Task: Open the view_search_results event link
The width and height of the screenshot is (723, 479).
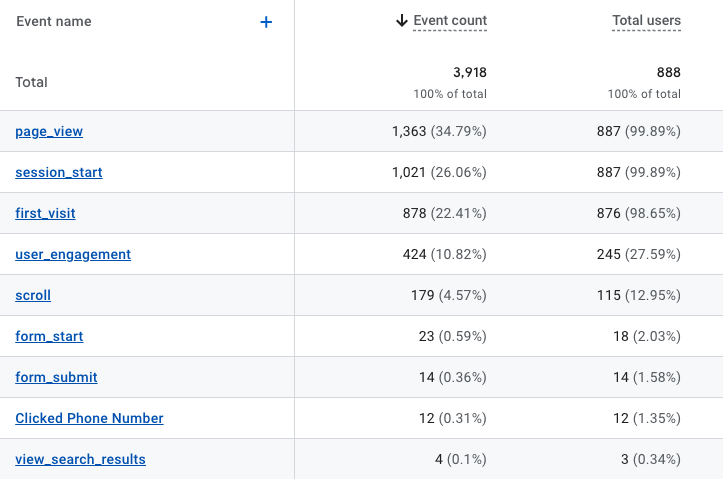Action: (80, 460)
